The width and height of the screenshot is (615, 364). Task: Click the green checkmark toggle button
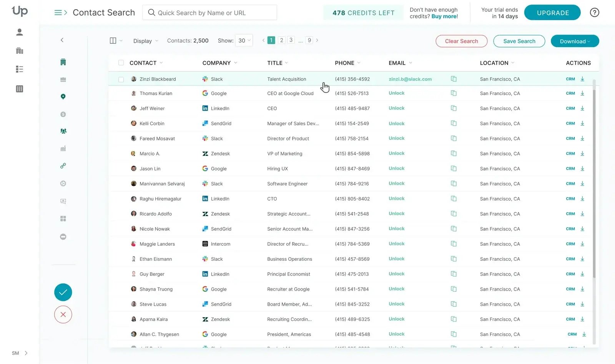coord(63,292)
